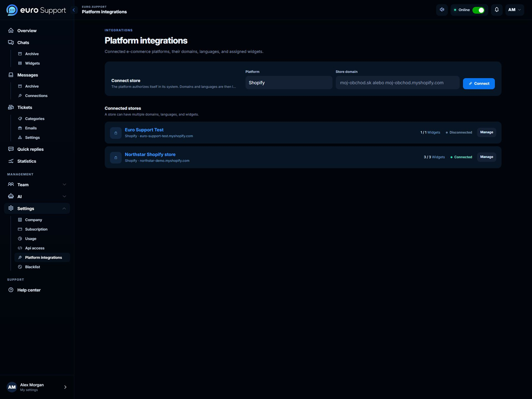Manage the Euro Support Test store
Image resolution: width=532 pixels, height=399 pixels.
coord(486,132)
